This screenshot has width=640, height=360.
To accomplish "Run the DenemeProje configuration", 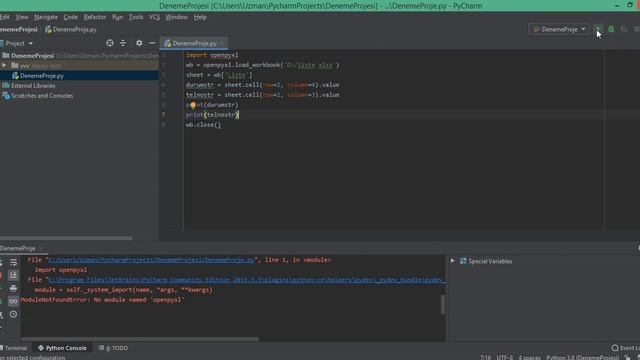I will click(598, 29).
